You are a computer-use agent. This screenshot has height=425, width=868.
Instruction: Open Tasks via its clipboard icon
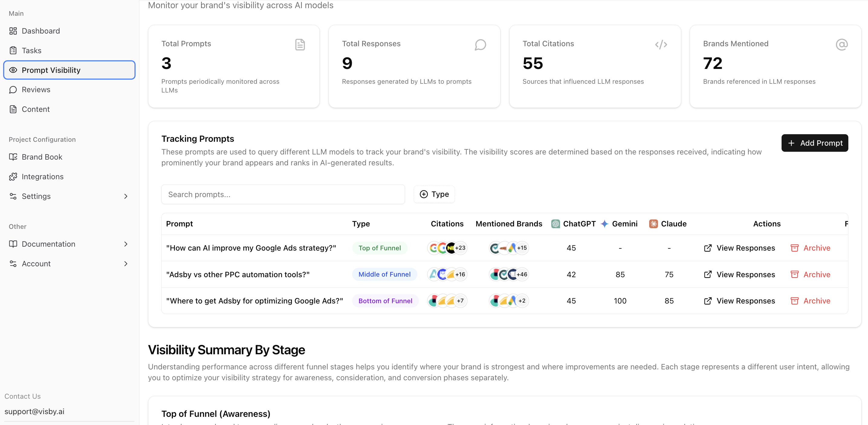13,50
